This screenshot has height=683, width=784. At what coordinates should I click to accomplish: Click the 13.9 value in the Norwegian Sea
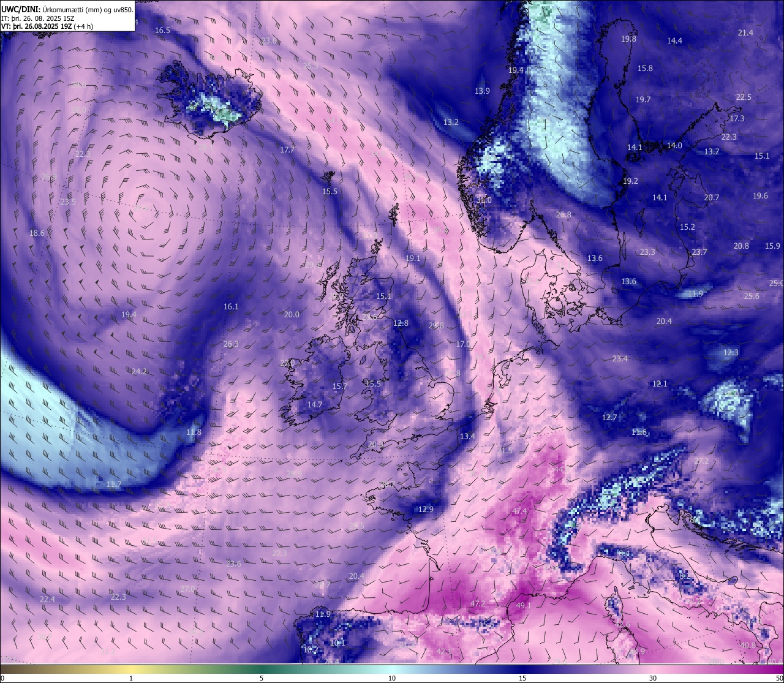482,91
